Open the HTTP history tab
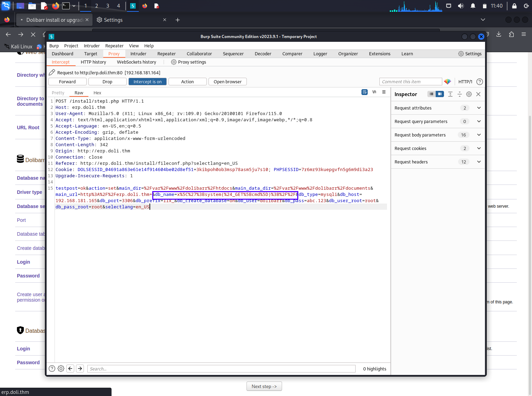532x396 pixels. click(93, 62)
